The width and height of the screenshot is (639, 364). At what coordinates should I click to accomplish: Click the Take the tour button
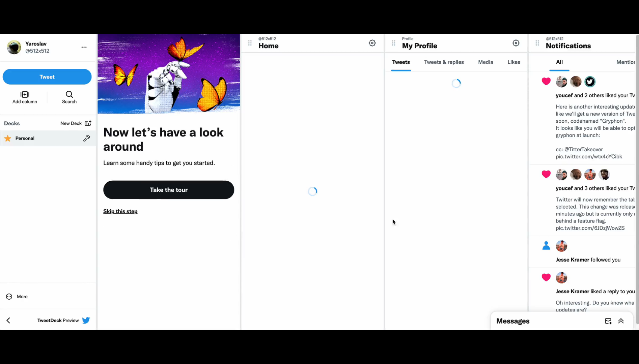169,190
